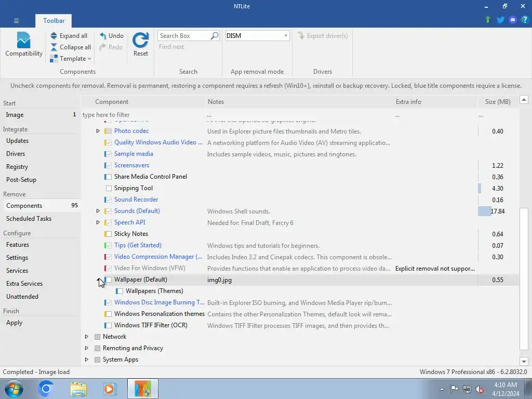
Task: Expand the Network category
Action: pos(87,337)
